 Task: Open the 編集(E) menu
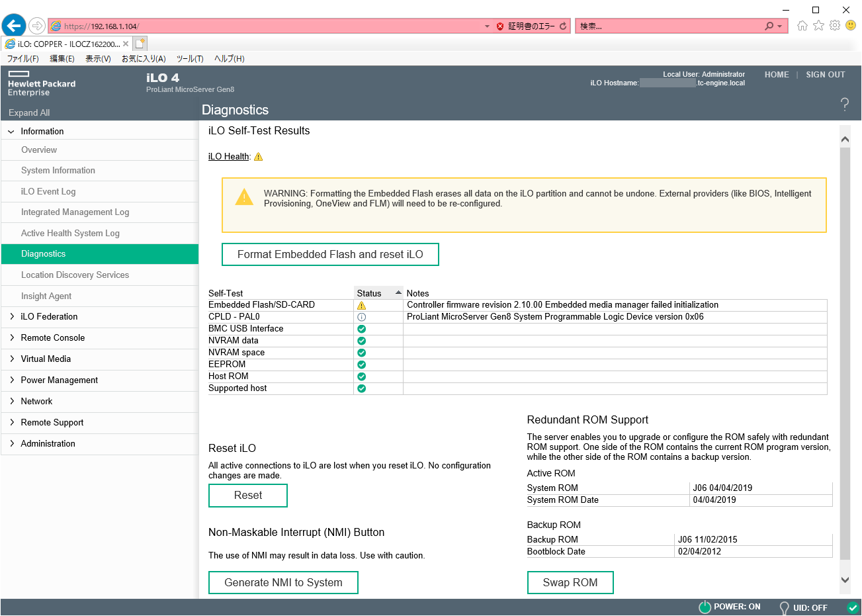pyautogui.click(x=62, y=59)
